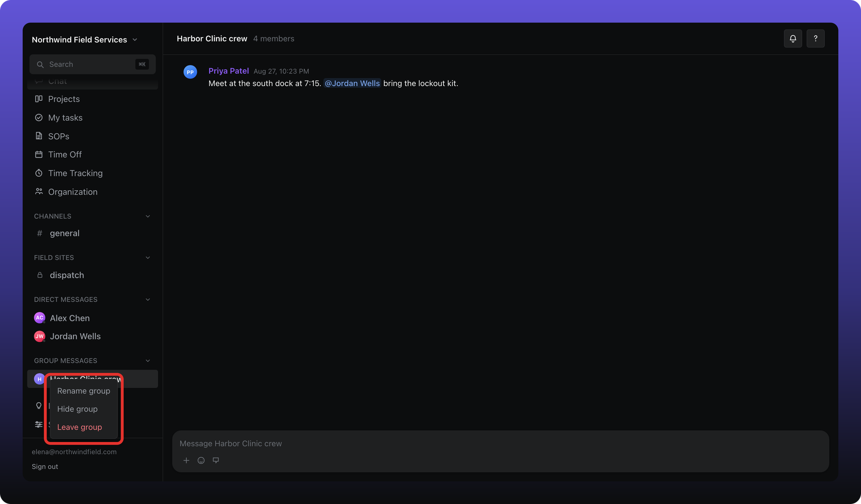861x504 pixels.
Task: Click the sliders settings icon in sidebar
Action: coord(39,424)
